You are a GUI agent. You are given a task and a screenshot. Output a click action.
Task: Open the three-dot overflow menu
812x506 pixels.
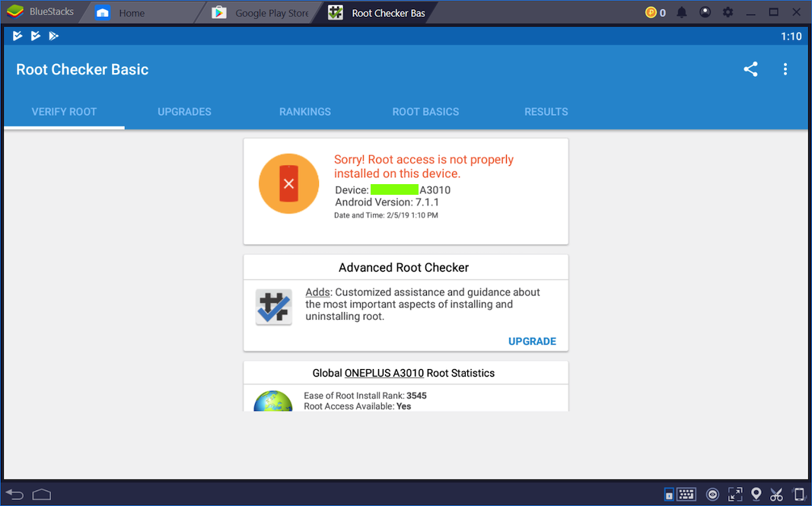tap(785, 69)
